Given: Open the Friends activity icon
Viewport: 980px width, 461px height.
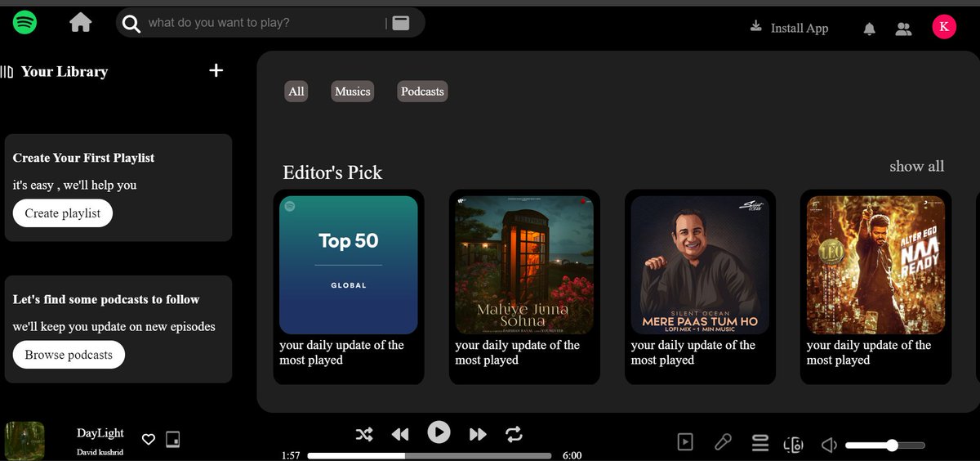Looking at the screenshot, I should click(903, 29).
